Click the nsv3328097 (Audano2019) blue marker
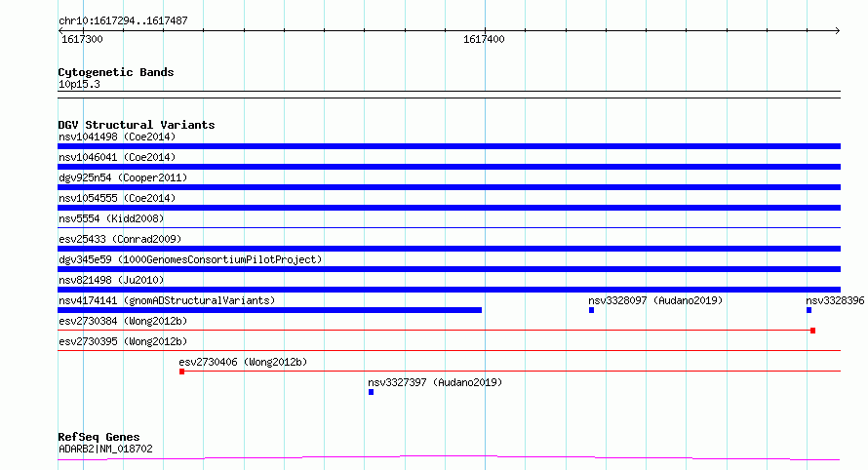This screenshot has width=868, height=470. pyautogui.click(x=591, y=310)
